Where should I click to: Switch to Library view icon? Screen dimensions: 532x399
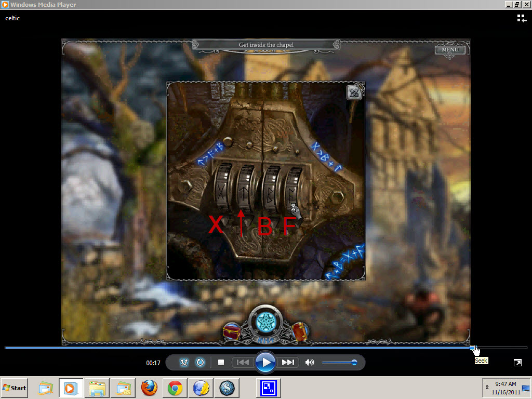pos(522,19)
